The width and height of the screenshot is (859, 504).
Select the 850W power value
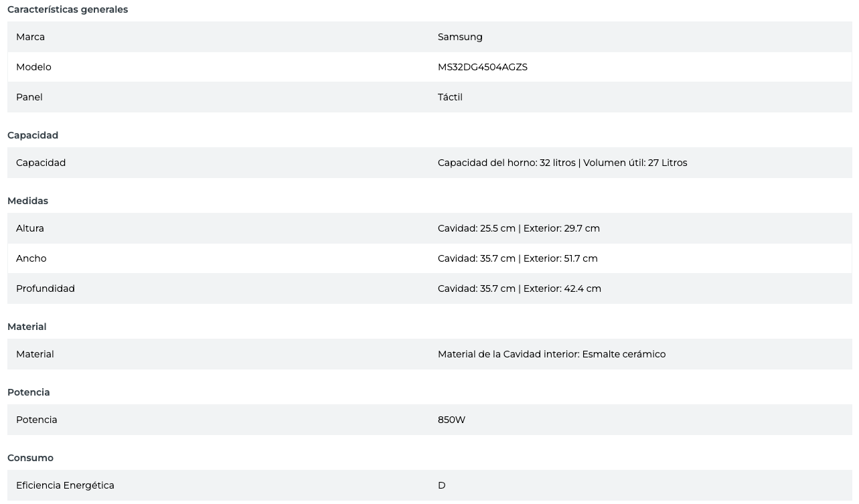pyautogui.click(x=451, y=420)
